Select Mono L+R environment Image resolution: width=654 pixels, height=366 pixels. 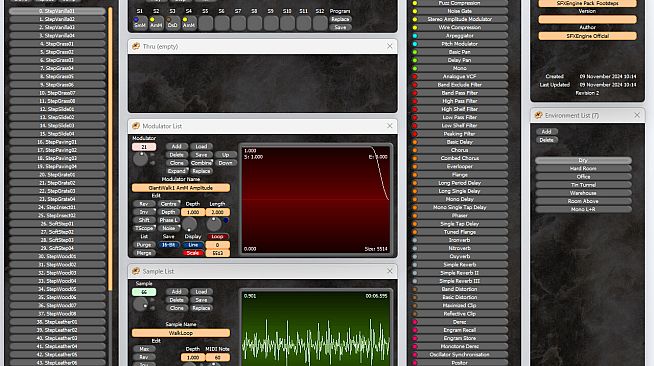point(583,209)
